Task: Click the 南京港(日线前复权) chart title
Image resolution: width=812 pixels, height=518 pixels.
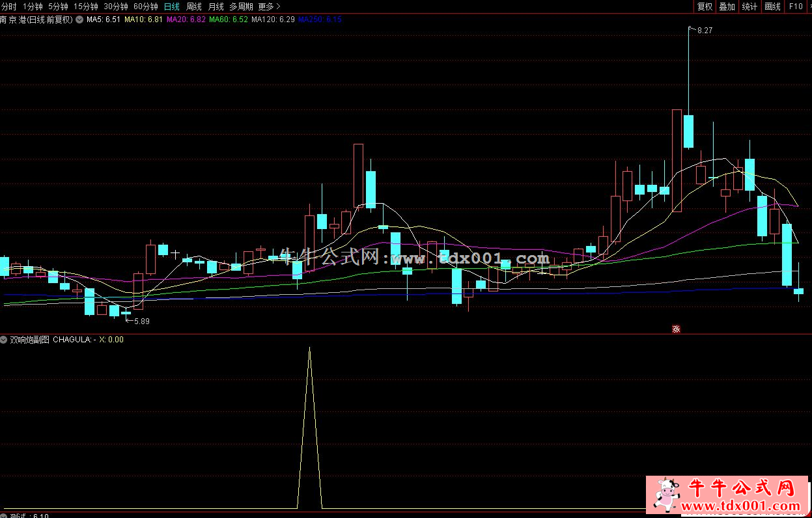Action: [x=36, y=20]
